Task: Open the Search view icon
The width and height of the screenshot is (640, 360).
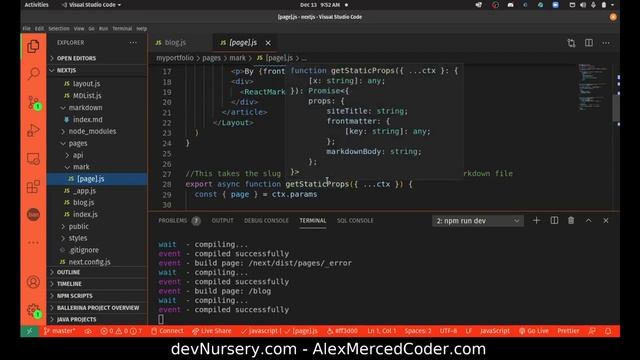Action: pyautogui.click(x=33, y=74)
